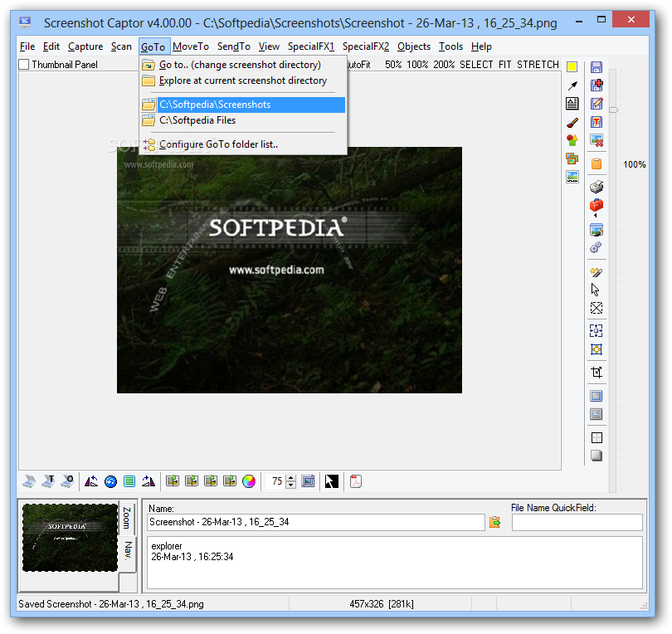The image size is (672, 634).
Task: Click the expand selection arrows icon
Action: tap(597, 330)
